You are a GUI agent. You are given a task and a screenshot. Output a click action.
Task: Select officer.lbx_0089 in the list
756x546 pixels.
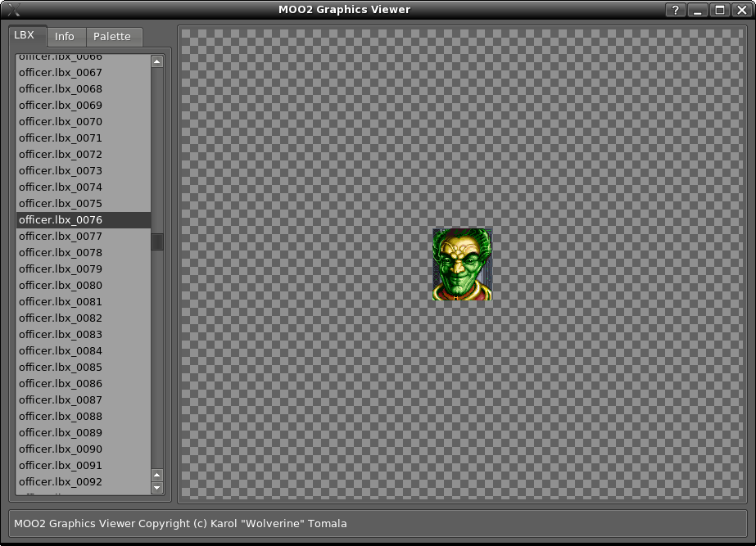(84, 433)
